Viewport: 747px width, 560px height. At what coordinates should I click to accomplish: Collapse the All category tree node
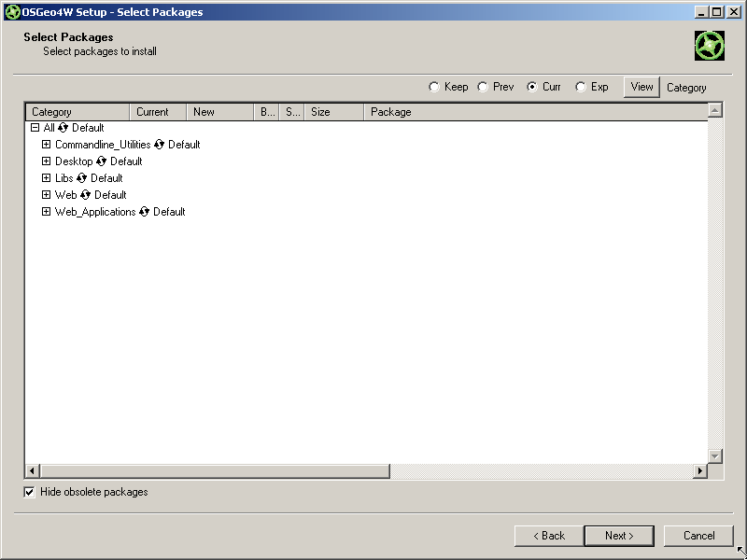[x=35, y=128]
